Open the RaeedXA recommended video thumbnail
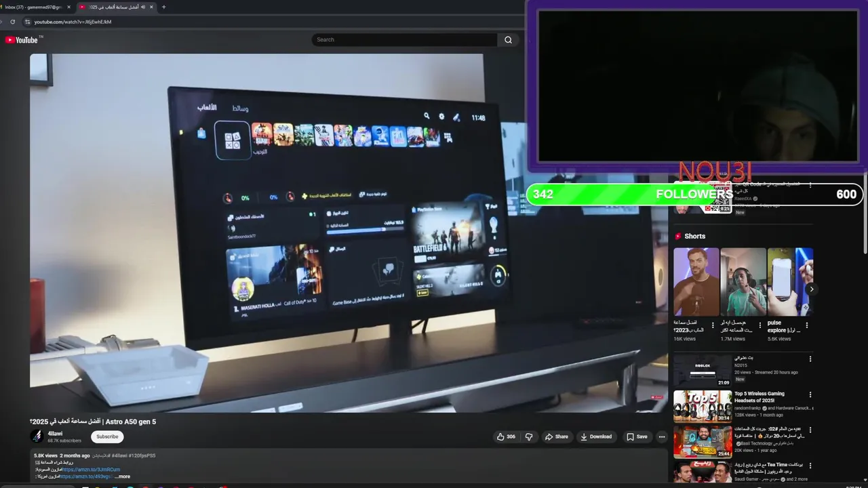 [x=703, y=199]
